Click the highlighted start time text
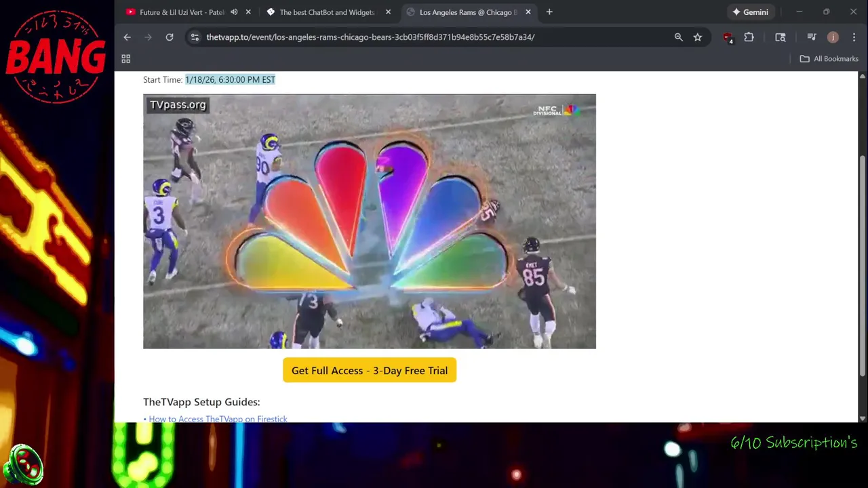 (230, 79)
